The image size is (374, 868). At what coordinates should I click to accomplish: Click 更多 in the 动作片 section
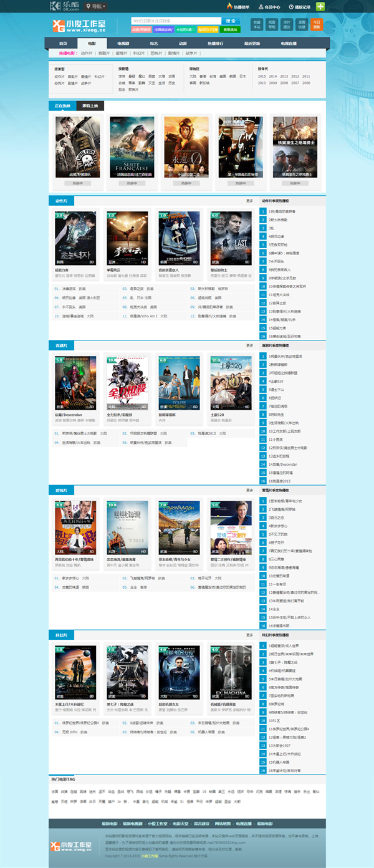pyautogui.click(x=250, y=201)
